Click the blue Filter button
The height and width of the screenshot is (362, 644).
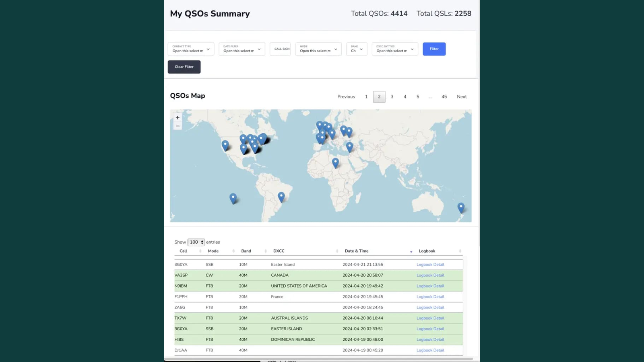(x=434, y=49)
